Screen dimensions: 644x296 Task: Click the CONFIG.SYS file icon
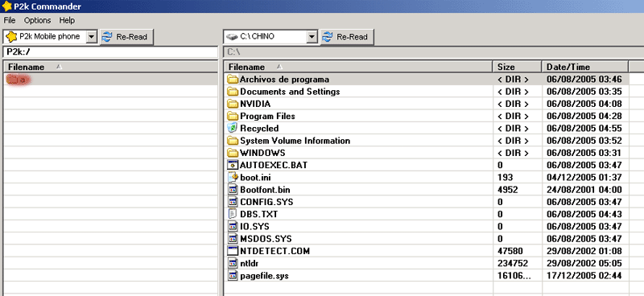[x=233, y=202]
